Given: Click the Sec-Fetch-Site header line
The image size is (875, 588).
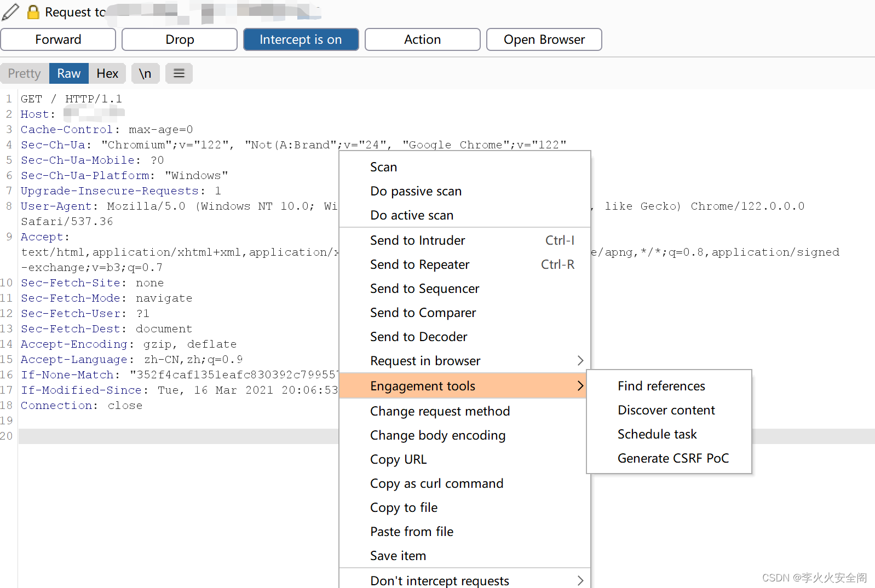Looking at the screenshot, I should point(92,283).
